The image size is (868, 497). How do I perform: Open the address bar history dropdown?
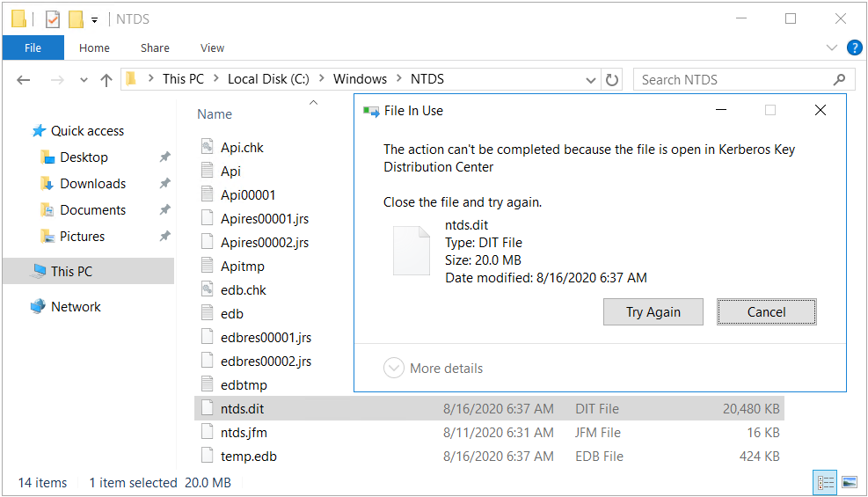(591, 80)
